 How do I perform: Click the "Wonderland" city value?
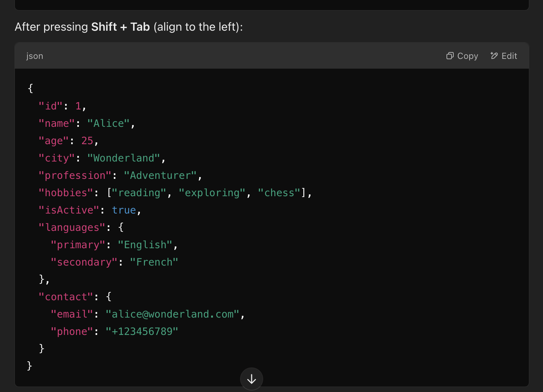125,158
